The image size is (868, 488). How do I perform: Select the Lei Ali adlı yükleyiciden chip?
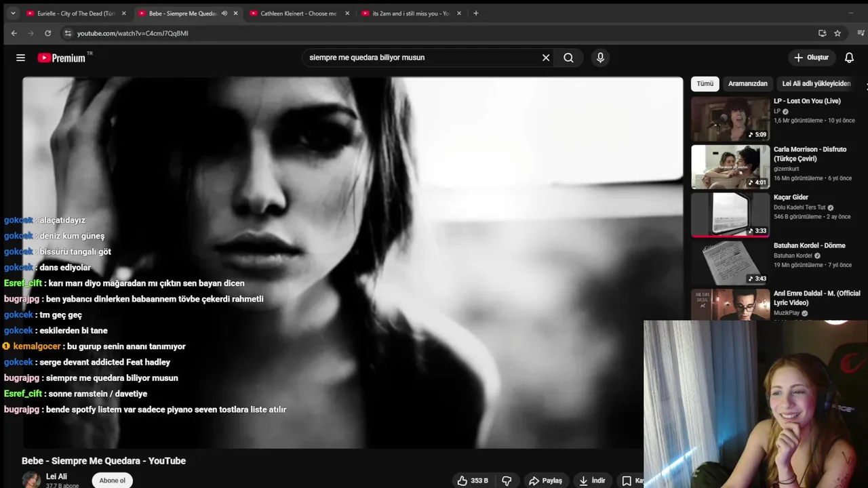click(x=816, y=83)
